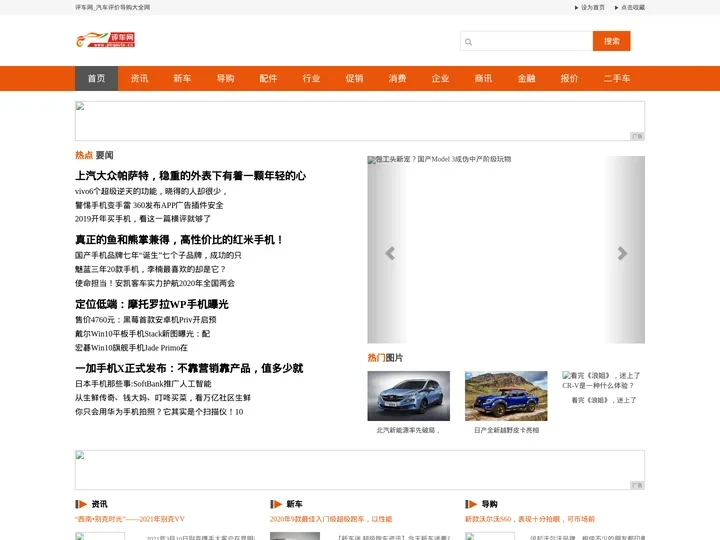Open the 导购 navigation tab

tap(225, 79)
